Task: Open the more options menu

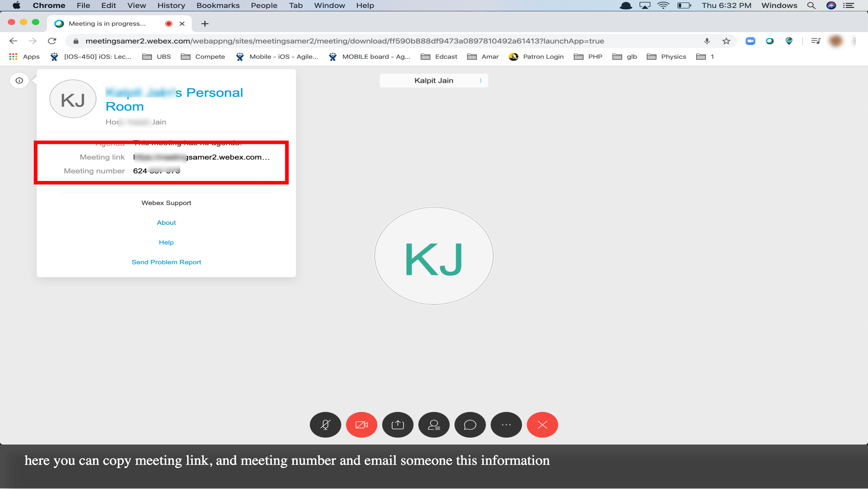Action: pos(506,425)
